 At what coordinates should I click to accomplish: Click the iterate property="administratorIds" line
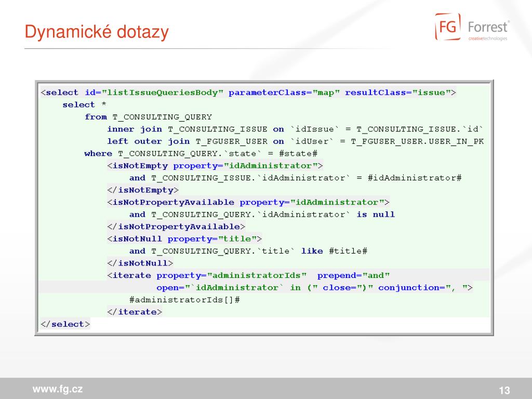tap(248, 275)
